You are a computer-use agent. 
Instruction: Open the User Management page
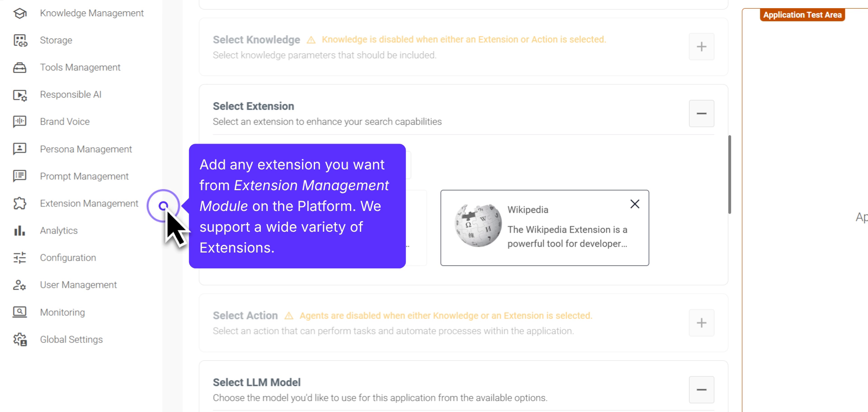[x=78, y=285]
